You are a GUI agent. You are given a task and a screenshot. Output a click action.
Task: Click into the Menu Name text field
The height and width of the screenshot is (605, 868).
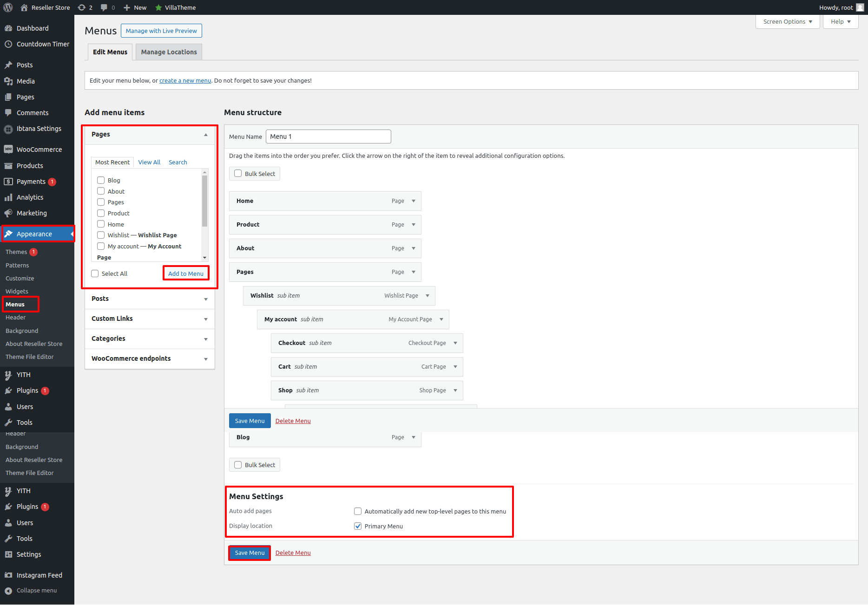[328, 137]
